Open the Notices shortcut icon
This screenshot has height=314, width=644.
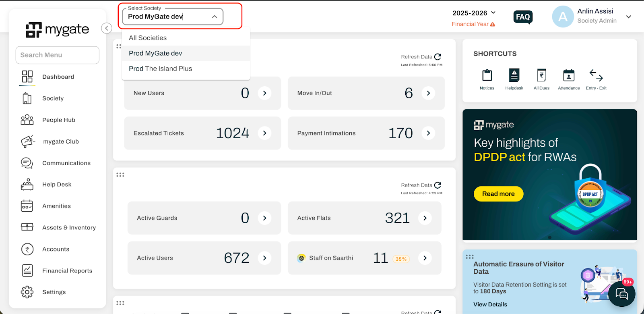tap(487, 75)
